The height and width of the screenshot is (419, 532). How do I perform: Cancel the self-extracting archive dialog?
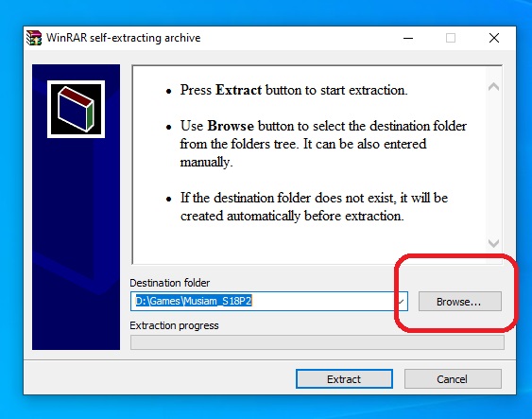453,378
